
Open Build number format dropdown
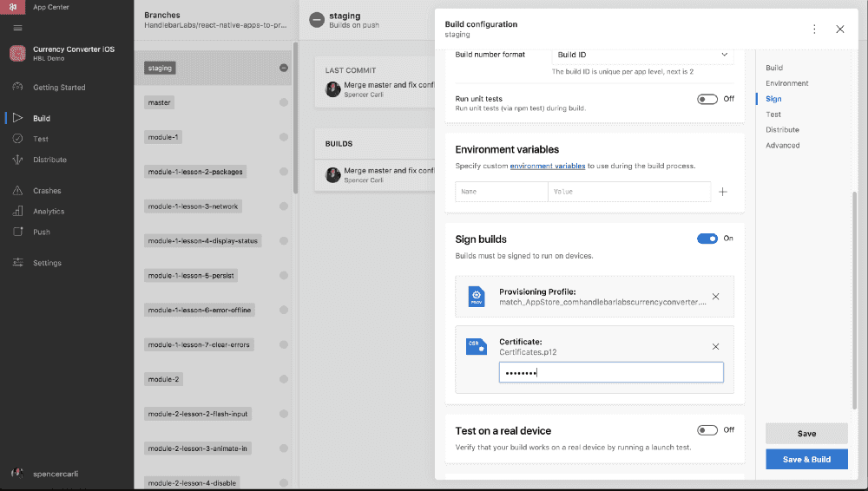tap(642, 55)
